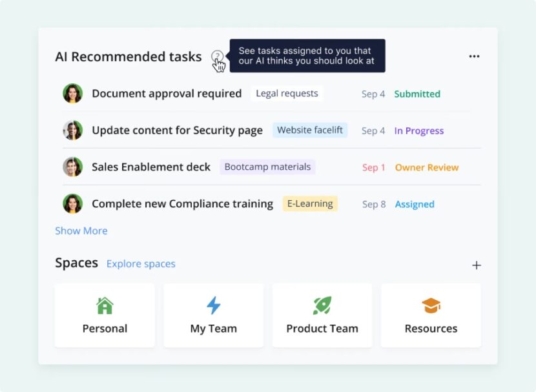This screenshot has height=392, width=536.
Task: Click the Product Team rocket icon
Action: point(322,304)
